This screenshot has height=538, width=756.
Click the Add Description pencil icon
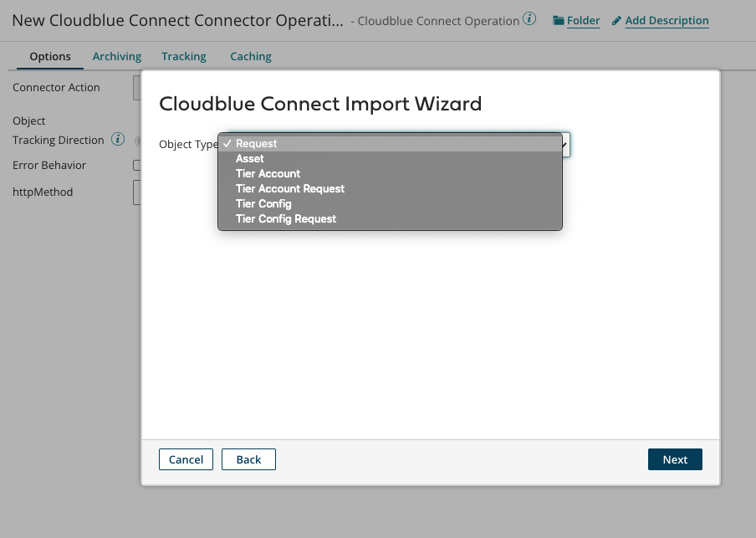click(x=616, y=21)
